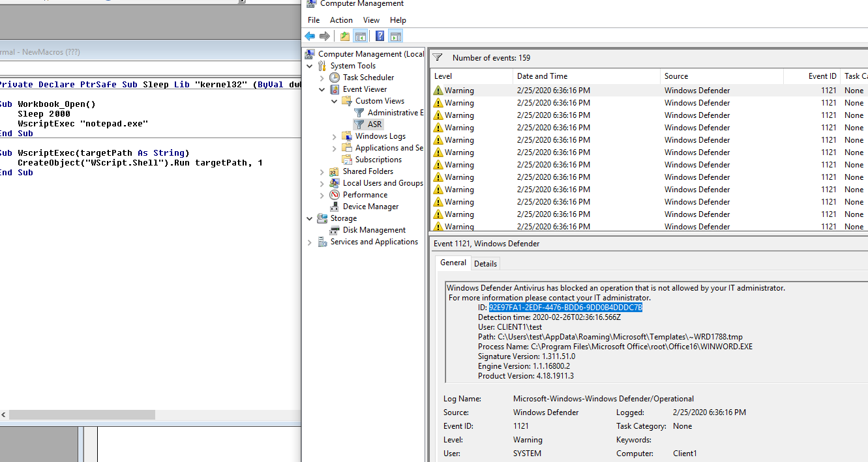Click the Forward arrow toolbar icon
The height and width of the screenshot is (462, 868).
[x=324, y=36]
